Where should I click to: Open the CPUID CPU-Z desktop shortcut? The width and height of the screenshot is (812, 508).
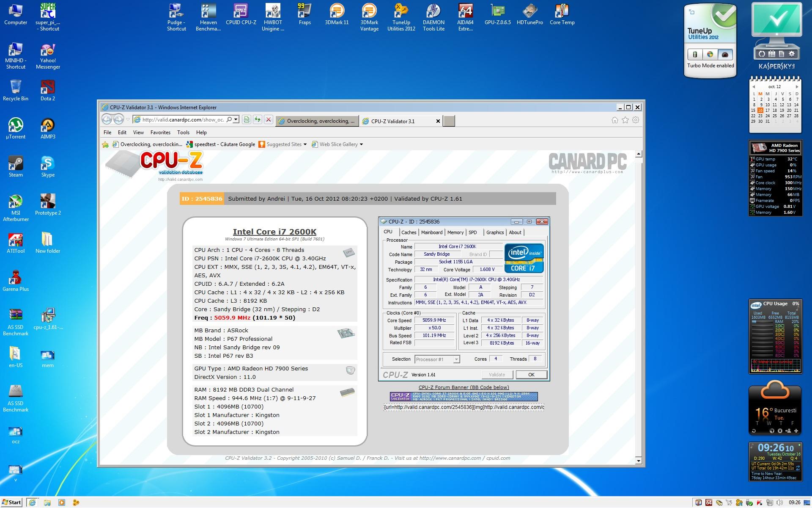241,14
